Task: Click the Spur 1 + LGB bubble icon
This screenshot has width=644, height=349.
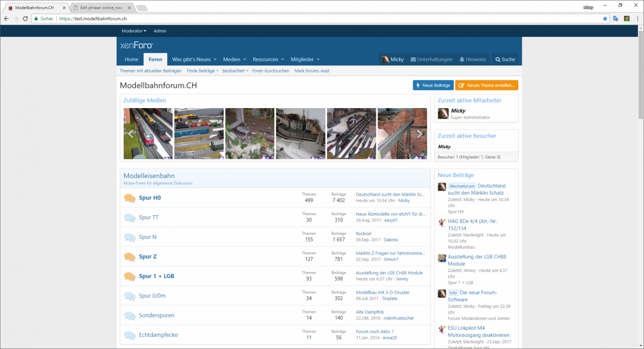Action: (x=130, y=277)
